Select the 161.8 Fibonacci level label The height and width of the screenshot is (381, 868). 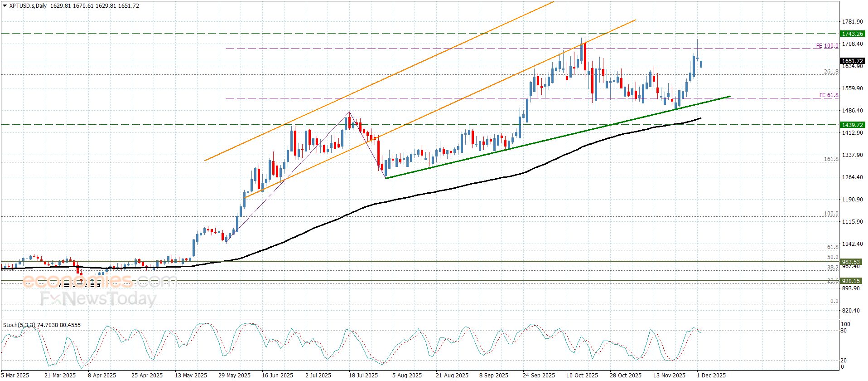[831, 159]
